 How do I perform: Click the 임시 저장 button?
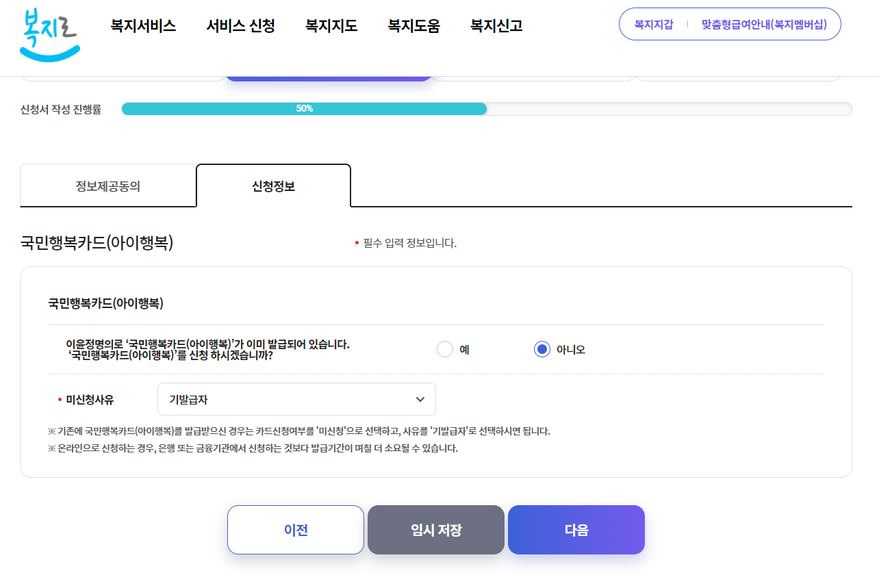click(436, 530)
